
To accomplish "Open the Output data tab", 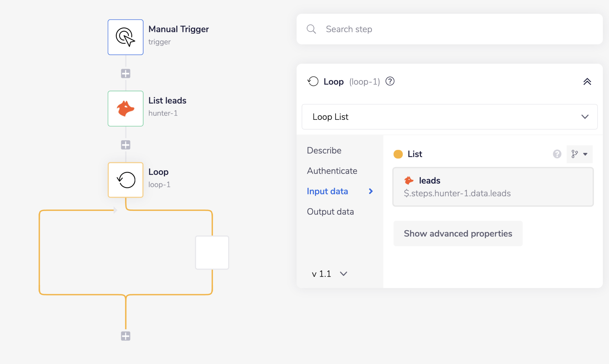I will (330, 212).
